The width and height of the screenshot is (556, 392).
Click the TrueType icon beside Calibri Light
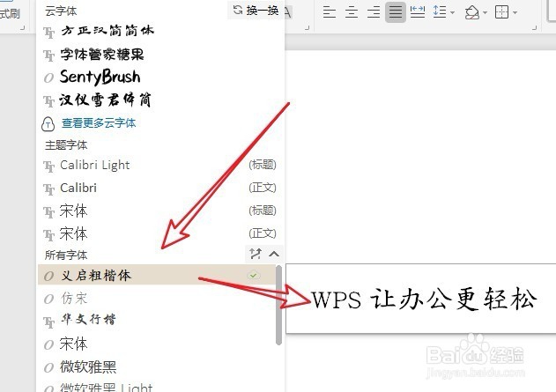coord(49,166)
